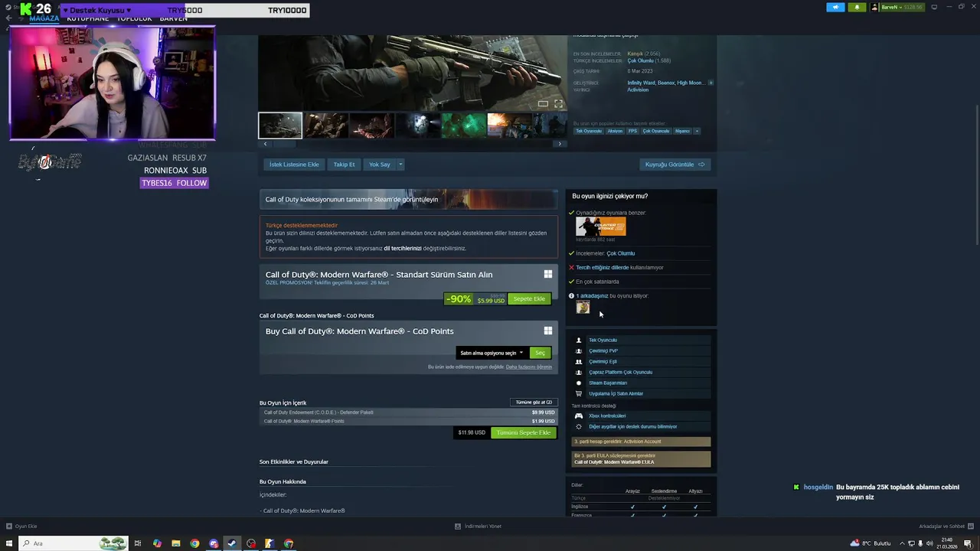980x551 pixels.
Task: Click Kuyruğu Görüntüle button
Action: [x=675, y=165]
